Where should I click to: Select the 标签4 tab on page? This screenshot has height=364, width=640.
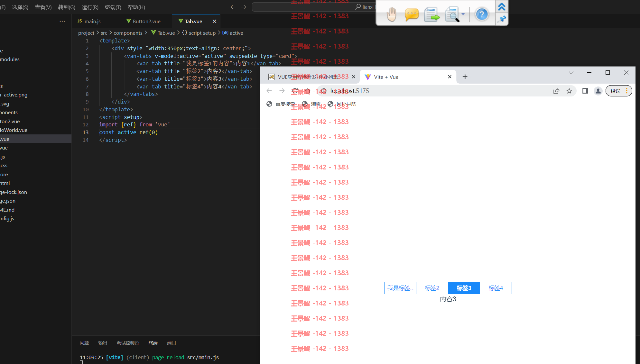[x=496, y=288]
